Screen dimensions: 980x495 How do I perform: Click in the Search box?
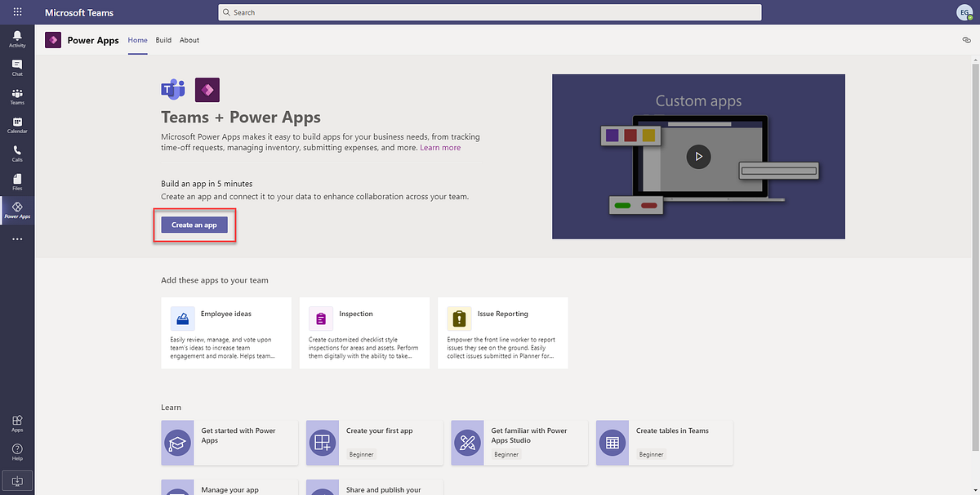point(490,12)
